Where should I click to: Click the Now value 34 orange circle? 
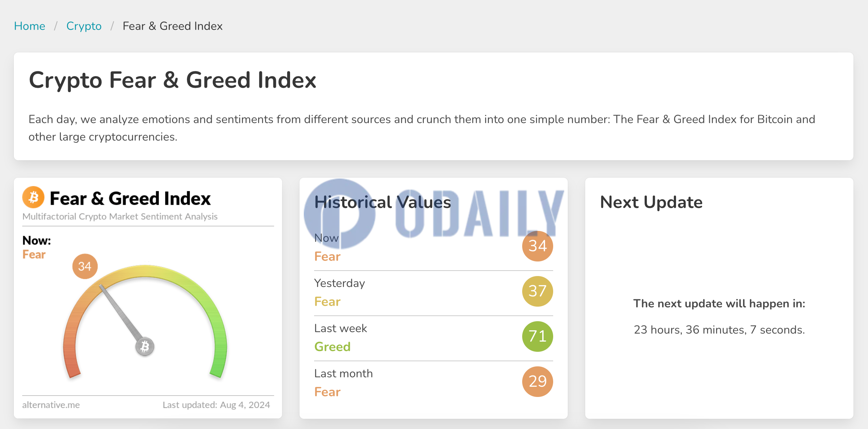(537, 246)
